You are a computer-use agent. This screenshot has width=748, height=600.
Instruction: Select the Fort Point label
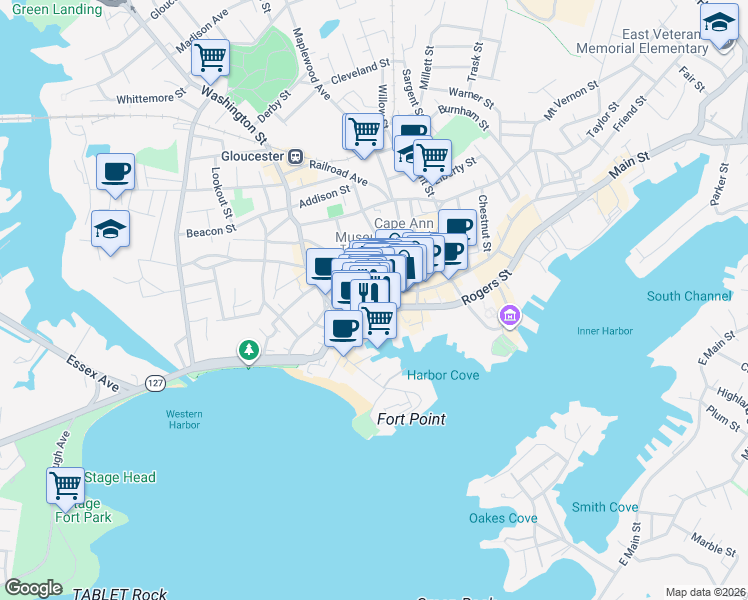(411, 419)
